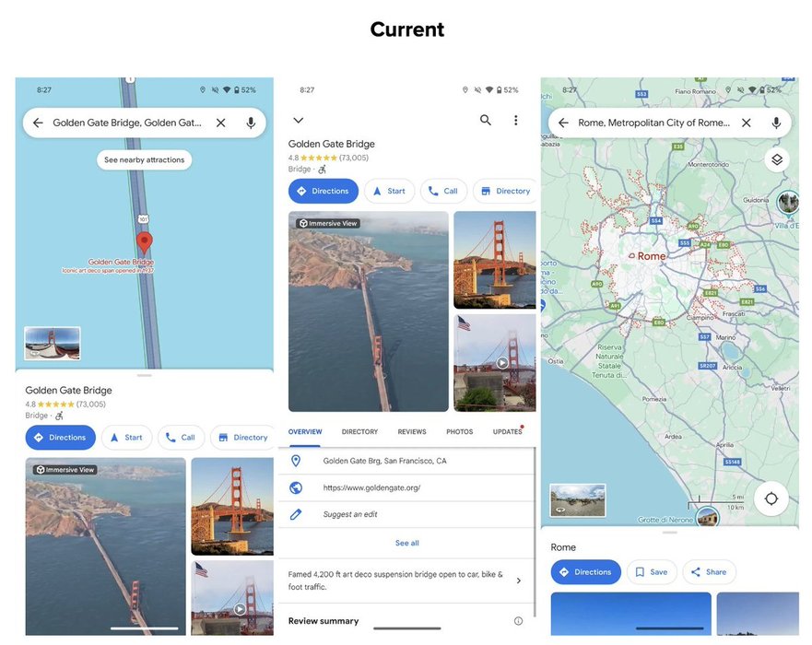
Task: Tap Call in left bridge sheet under the map
Action: click(x=181, y=438)
